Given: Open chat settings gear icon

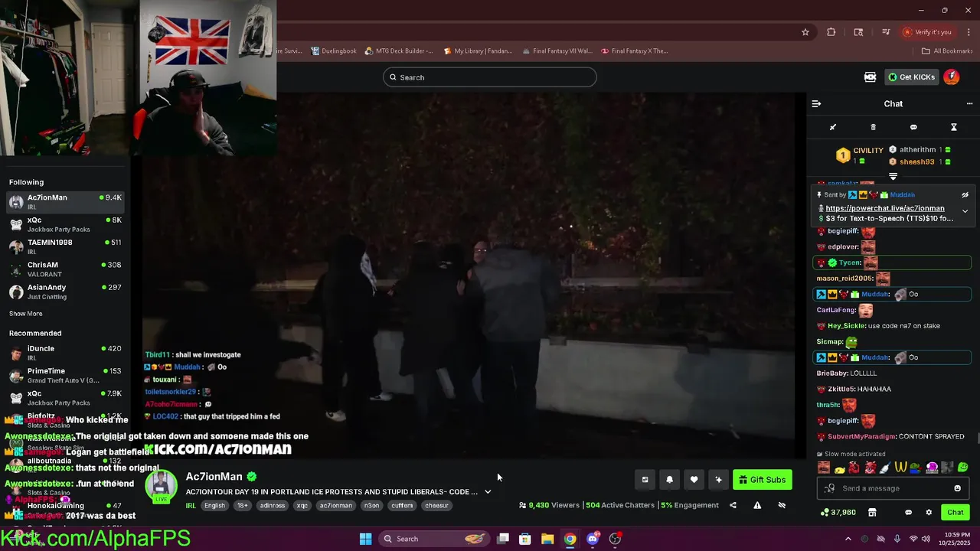Looking at the screenshot, I should coord(929,512).
